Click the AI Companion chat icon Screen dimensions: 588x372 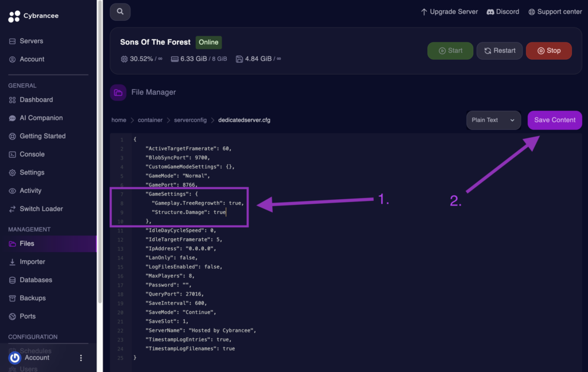pyautogui.click(x=13, y=118)
